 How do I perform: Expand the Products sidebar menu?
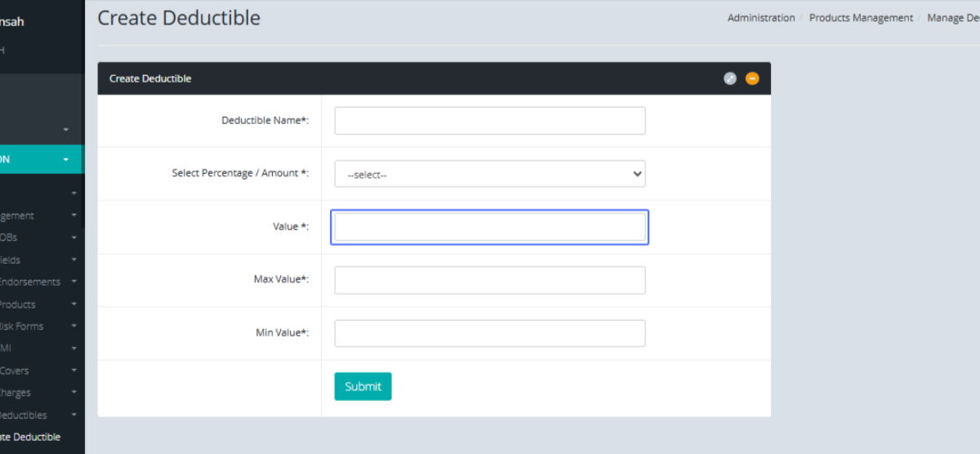coord(18,304)
